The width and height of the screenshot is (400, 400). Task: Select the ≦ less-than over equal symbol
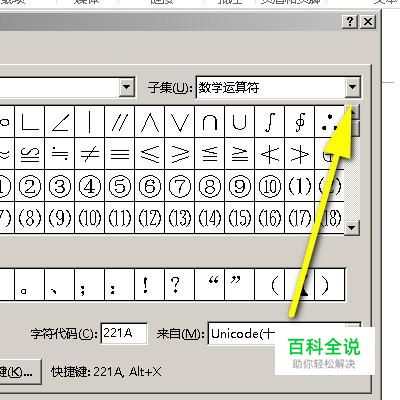(x=210, y=154)
